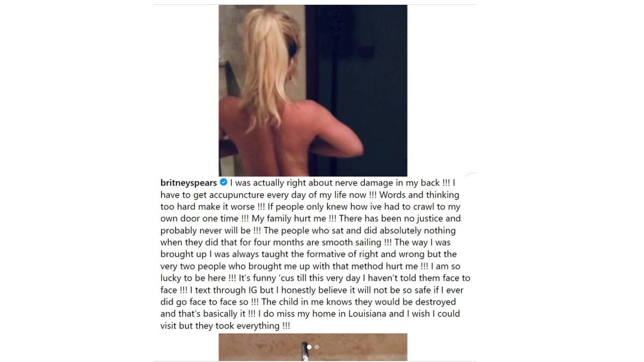Open the britneyspears profile link
644x362 pixels.
tap(189, 183)
